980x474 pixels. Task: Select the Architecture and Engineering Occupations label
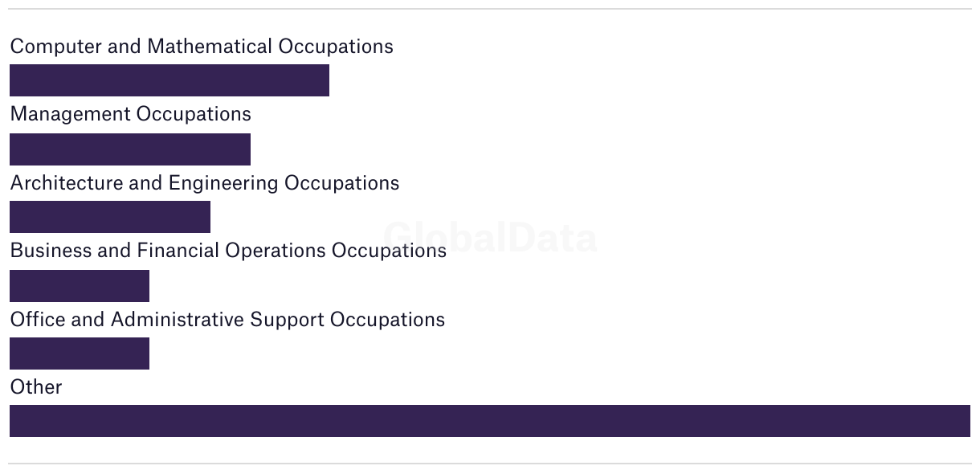[x=204, y=183]
